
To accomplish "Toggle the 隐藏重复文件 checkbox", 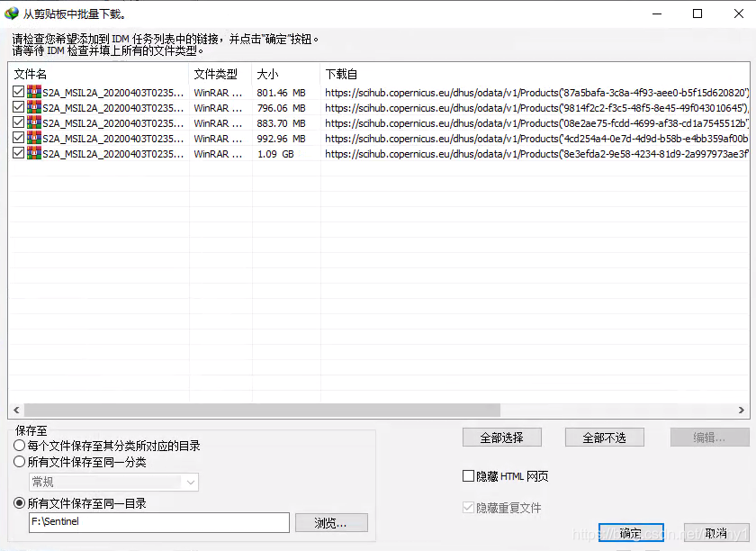I will pos(468,508).
